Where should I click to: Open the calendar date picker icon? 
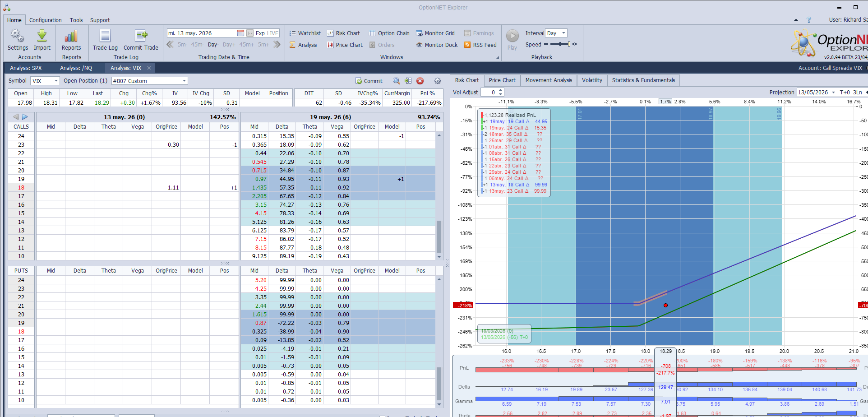(240, 33)
